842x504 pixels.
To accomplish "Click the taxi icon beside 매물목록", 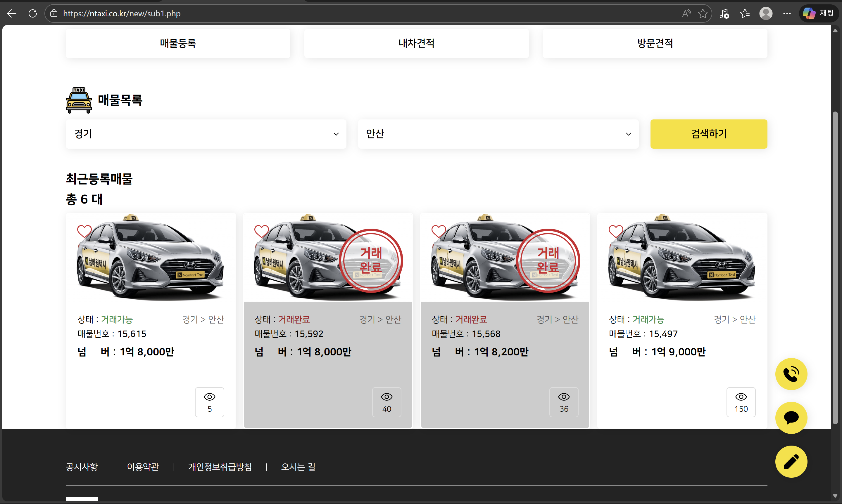I will (x=79, y=100).
